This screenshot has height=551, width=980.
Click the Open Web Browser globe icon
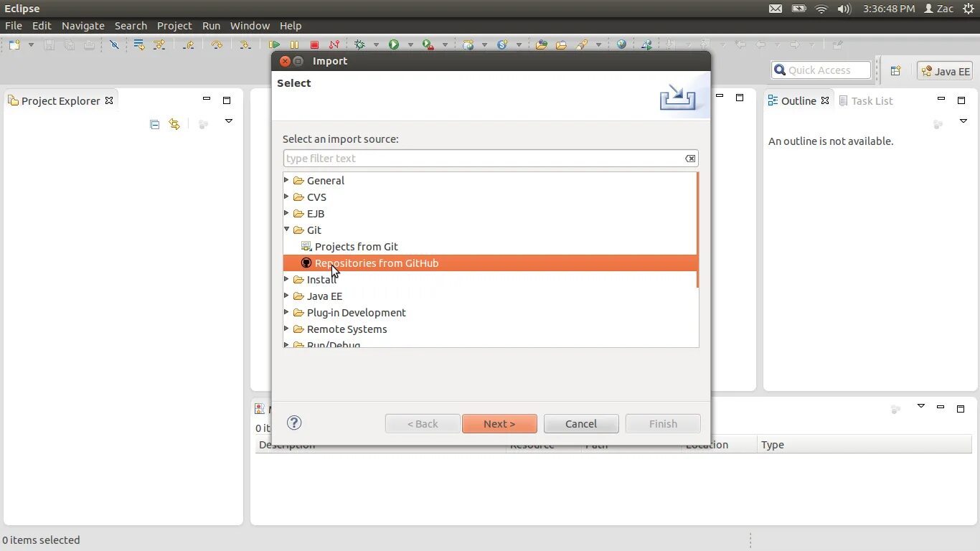pyautogui.click(x=621, y=44)
